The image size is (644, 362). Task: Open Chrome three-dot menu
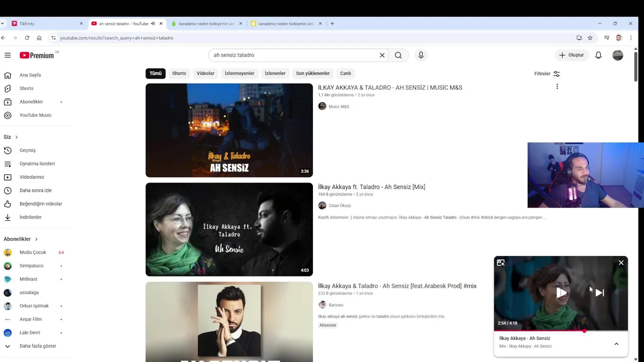pyautogui.click(x=631, y=38)
